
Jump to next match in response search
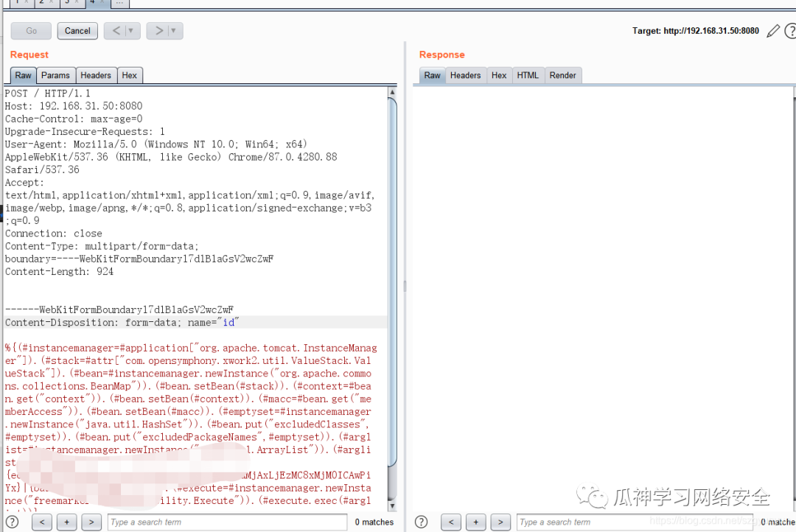tap(500, 522)
